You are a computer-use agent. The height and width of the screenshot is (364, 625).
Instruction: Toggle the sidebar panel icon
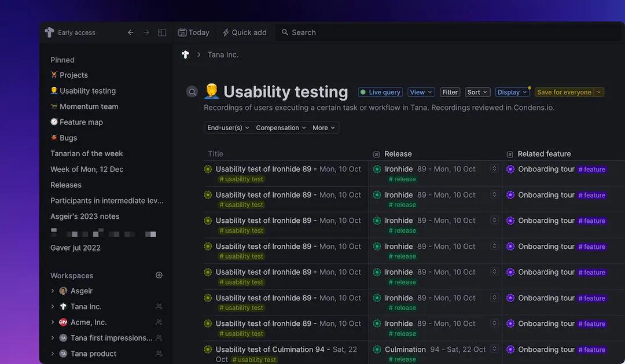coord(162,32)
